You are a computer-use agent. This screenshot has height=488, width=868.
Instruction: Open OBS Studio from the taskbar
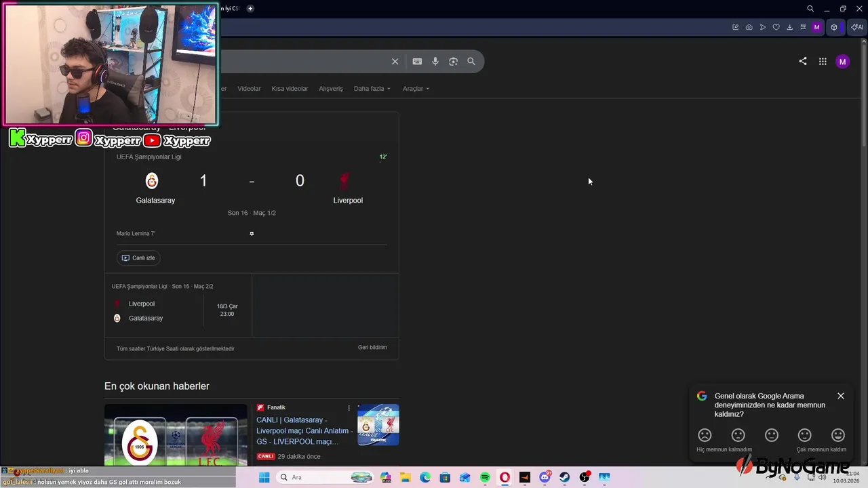(585, 477)
